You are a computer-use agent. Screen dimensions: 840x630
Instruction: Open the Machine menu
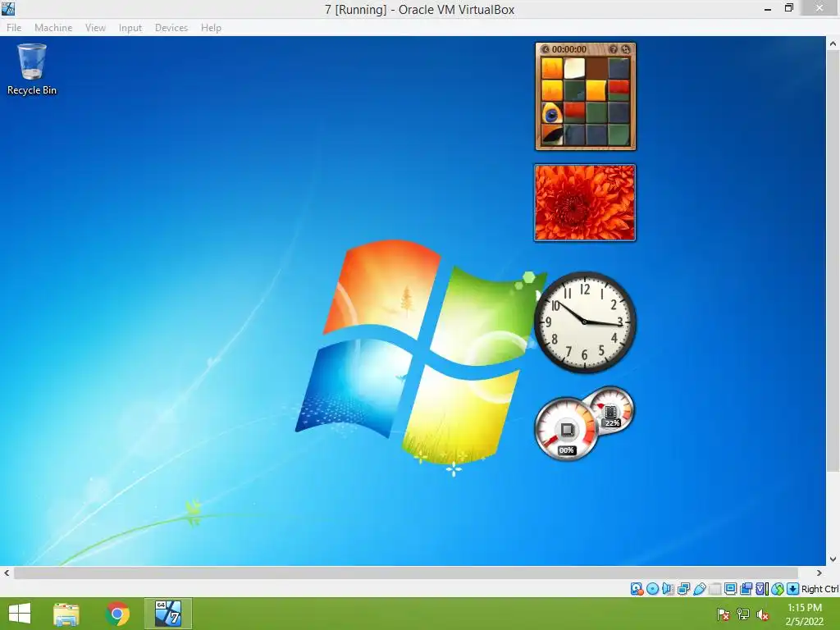pos(53,28)
